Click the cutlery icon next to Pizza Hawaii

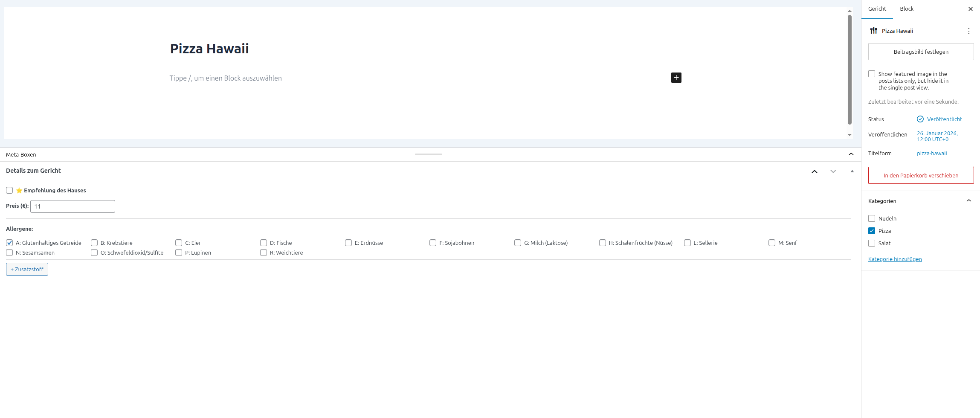point(873,31)
